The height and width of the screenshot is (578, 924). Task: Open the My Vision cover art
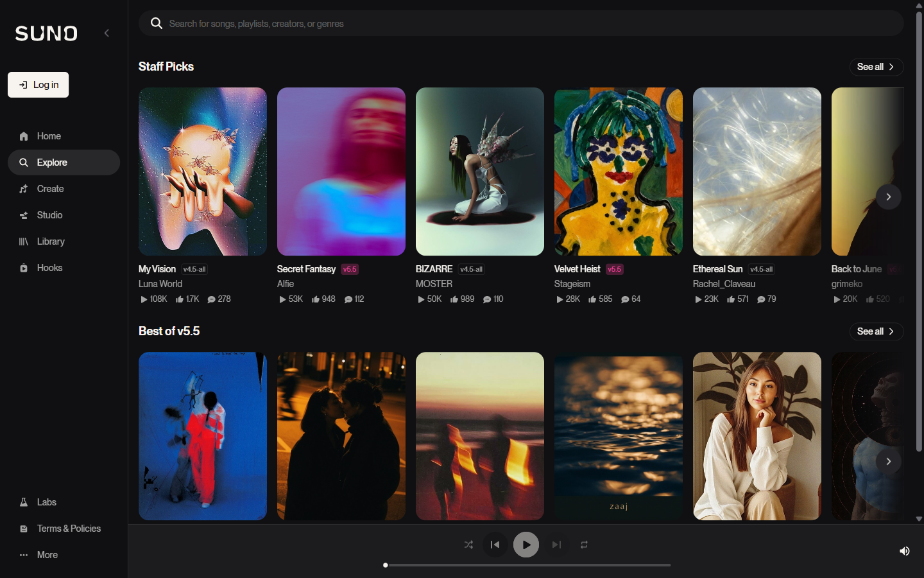(x=203, y=171)
